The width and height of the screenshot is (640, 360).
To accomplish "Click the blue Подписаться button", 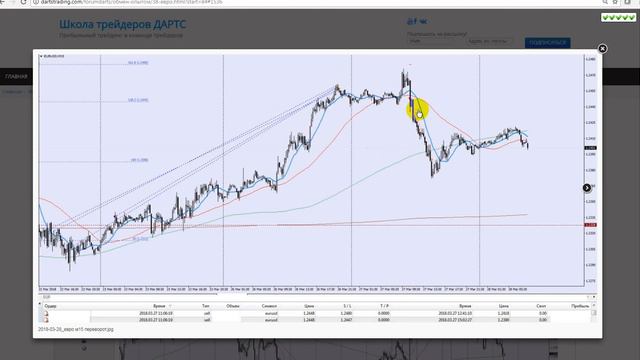I will 547,42.
